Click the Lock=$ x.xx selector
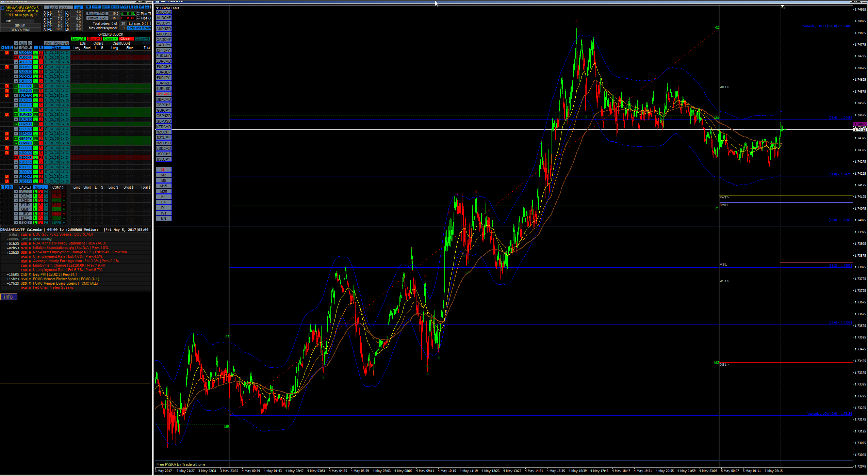The image size is (868, 476). (x=59, y=7)
